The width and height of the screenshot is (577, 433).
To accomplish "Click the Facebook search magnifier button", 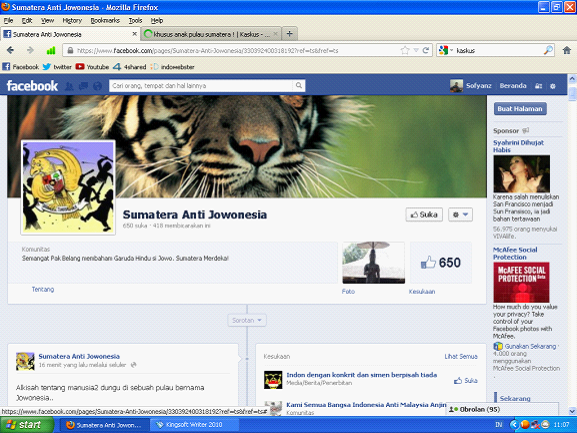I will pos(299,86).
